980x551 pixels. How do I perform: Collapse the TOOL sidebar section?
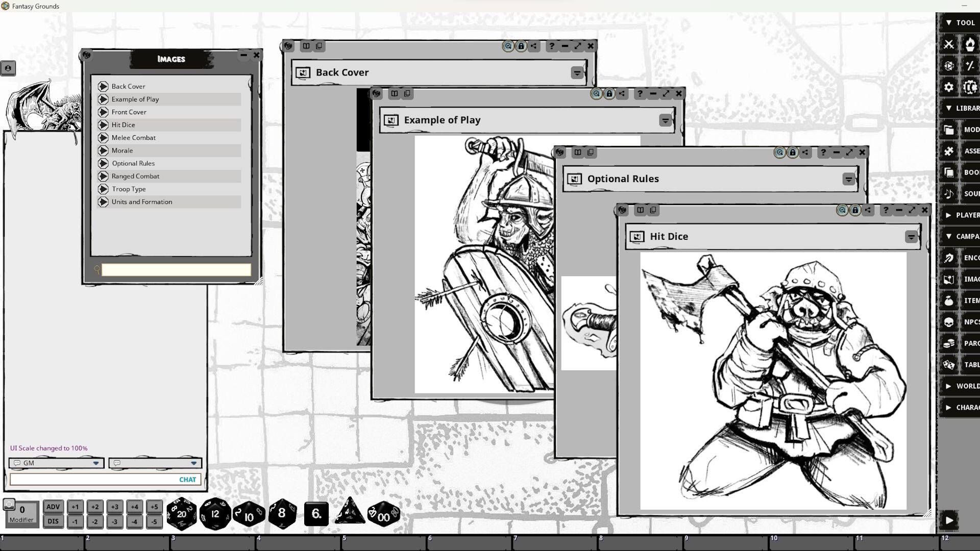pyautogui.click(x=949, y=22)
